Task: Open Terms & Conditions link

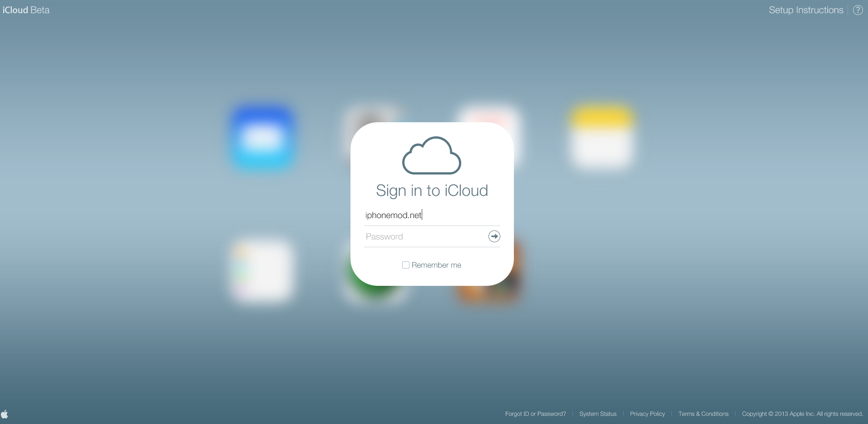Action: [x=703, y=414]
